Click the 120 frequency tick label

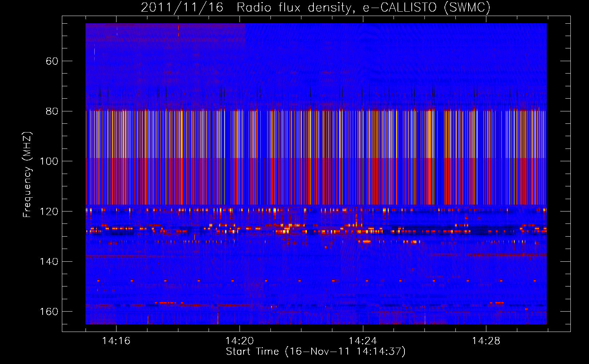click(49, 211)
